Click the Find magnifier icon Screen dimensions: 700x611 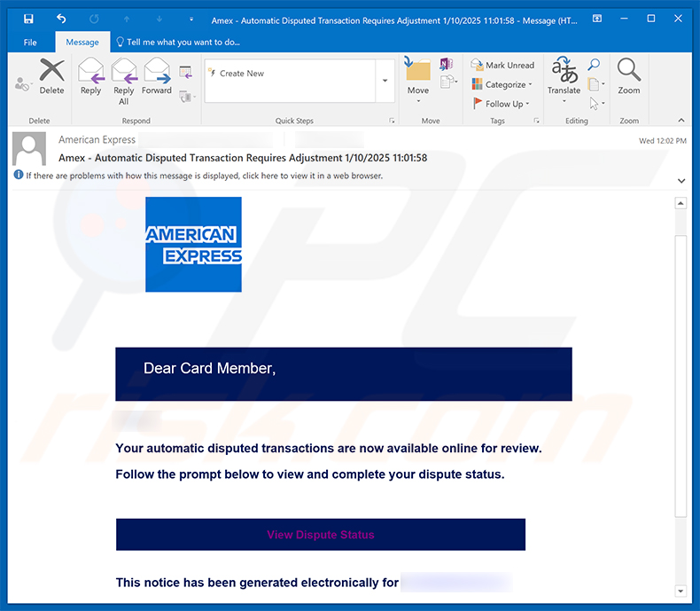594,65
